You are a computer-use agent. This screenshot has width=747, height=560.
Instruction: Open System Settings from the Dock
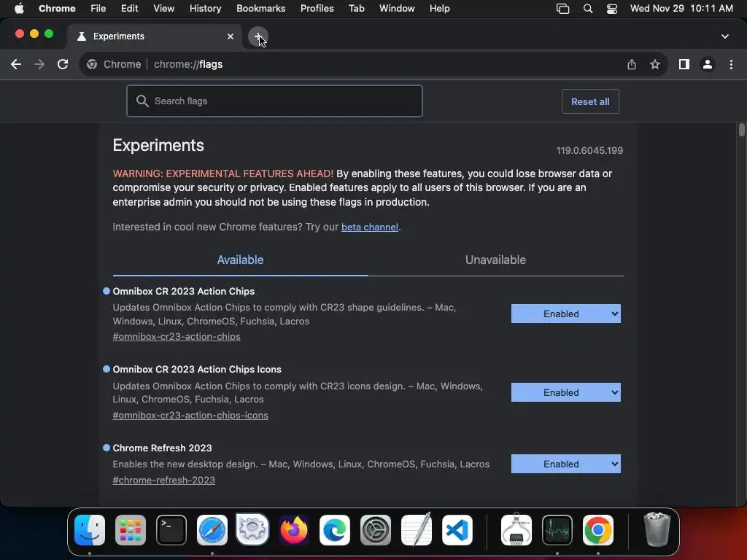click(x=376, y=530)
